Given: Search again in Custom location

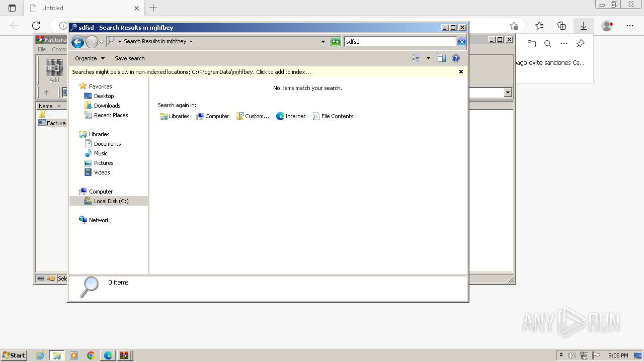Looking at the screenshot, I should [x=253, y=116].
